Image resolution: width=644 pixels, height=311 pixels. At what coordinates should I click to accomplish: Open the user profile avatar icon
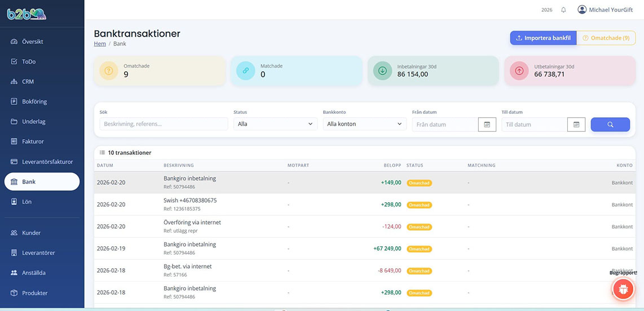(582, 10)
